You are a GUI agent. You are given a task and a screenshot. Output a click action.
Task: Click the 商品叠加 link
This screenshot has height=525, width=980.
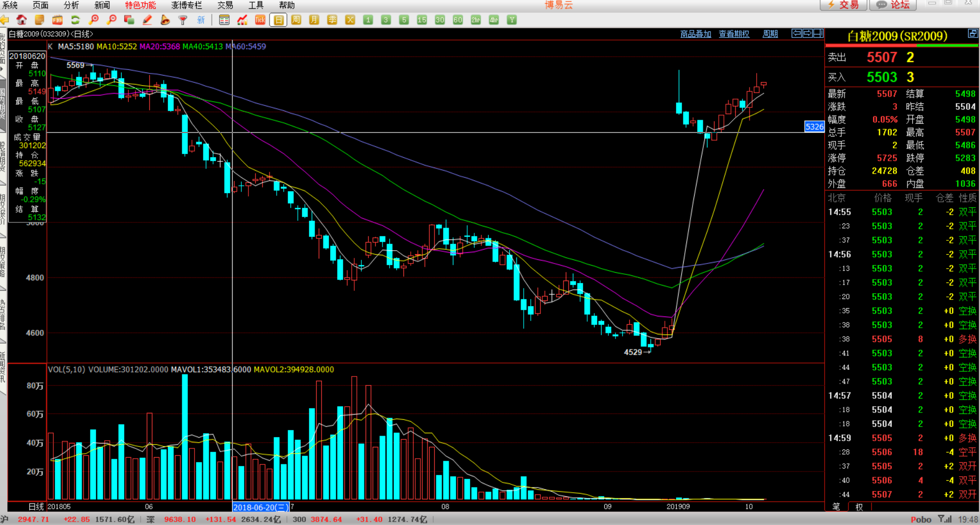point(696,34)
